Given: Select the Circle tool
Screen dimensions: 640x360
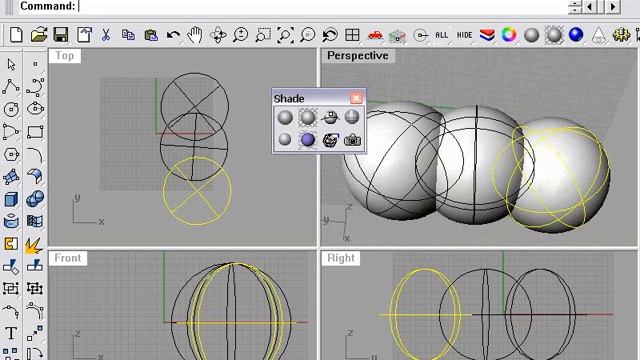Looking at the screenshot, I should (11, 109).
